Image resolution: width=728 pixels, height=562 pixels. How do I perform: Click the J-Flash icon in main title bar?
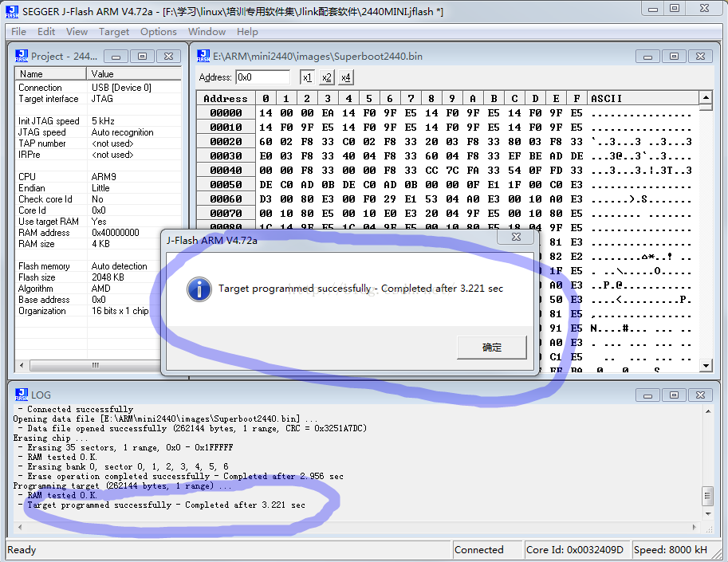click(12, 12)
